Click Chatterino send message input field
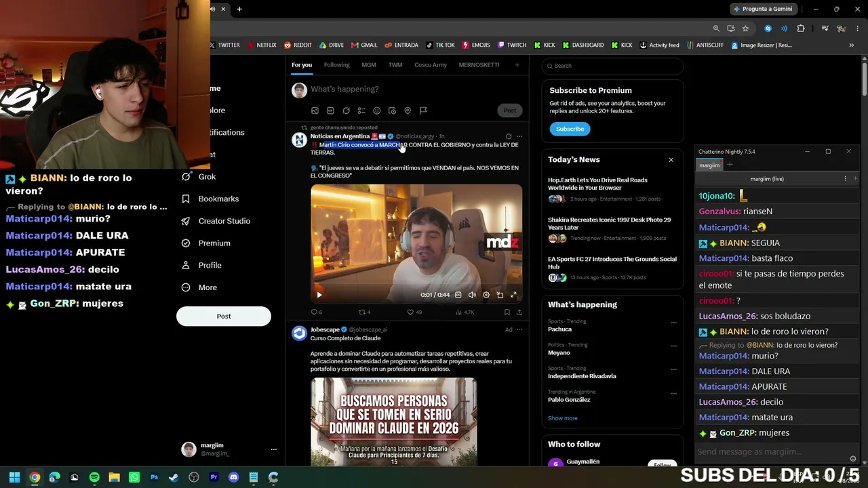This screenshot has width=868, height=488. (771, 451)
